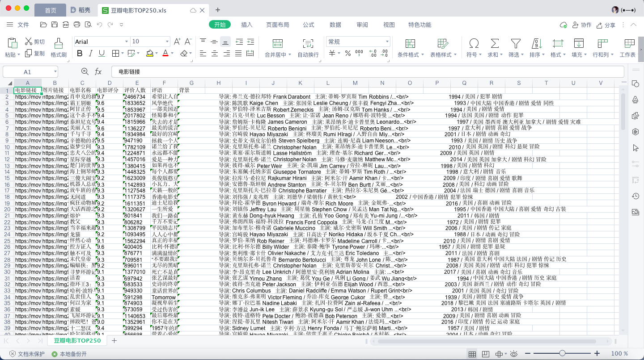Click the Cut (剪切) scissors button
This screenshot has width=644, height=360.
(x=35, y=42)
